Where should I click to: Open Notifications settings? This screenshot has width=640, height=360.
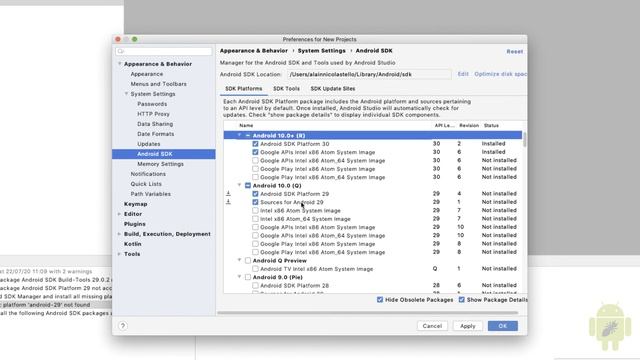tap(148, 174)
